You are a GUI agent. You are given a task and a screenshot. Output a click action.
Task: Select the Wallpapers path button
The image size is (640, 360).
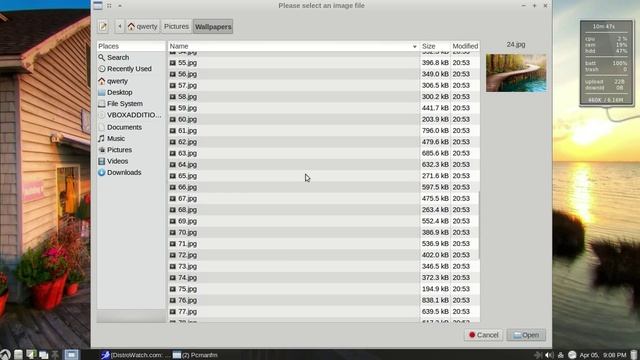tap(213, 27)
